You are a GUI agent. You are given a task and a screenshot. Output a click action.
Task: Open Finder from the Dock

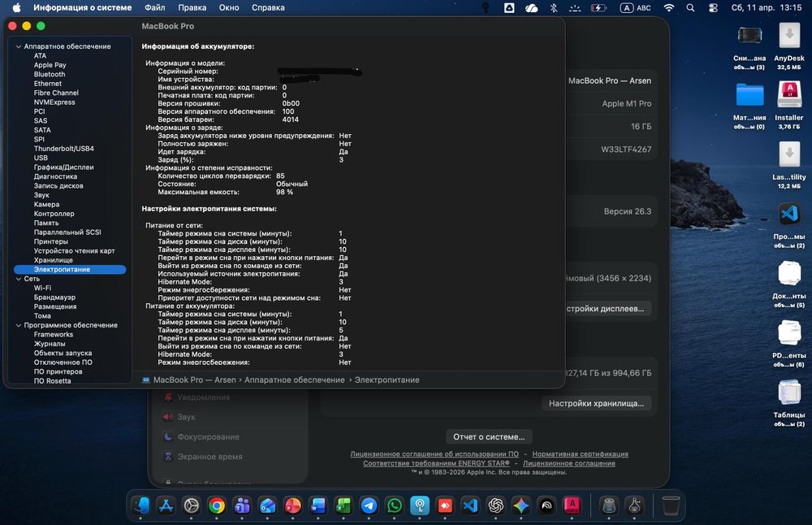pyautogui.click(x=140, y=505)
